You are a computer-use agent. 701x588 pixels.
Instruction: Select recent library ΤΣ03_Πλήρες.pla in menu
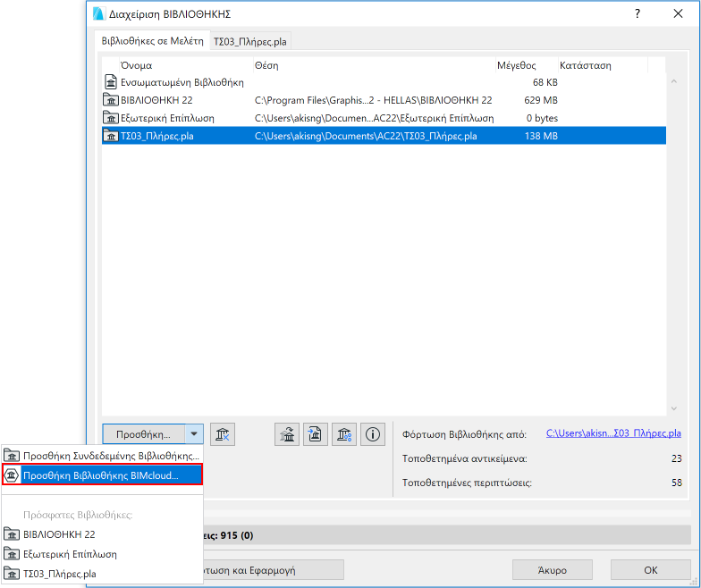click(x=102, y=574)
